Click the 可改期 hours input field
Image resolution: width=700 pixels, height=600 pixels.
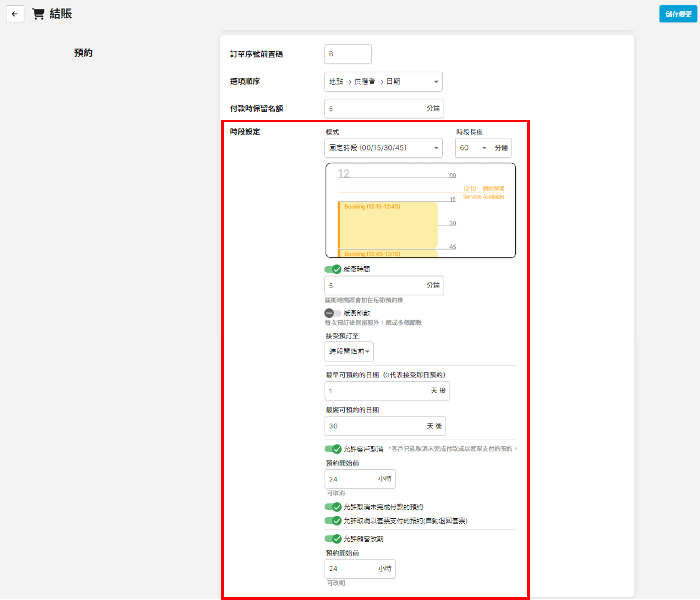[x=351, y=569]
